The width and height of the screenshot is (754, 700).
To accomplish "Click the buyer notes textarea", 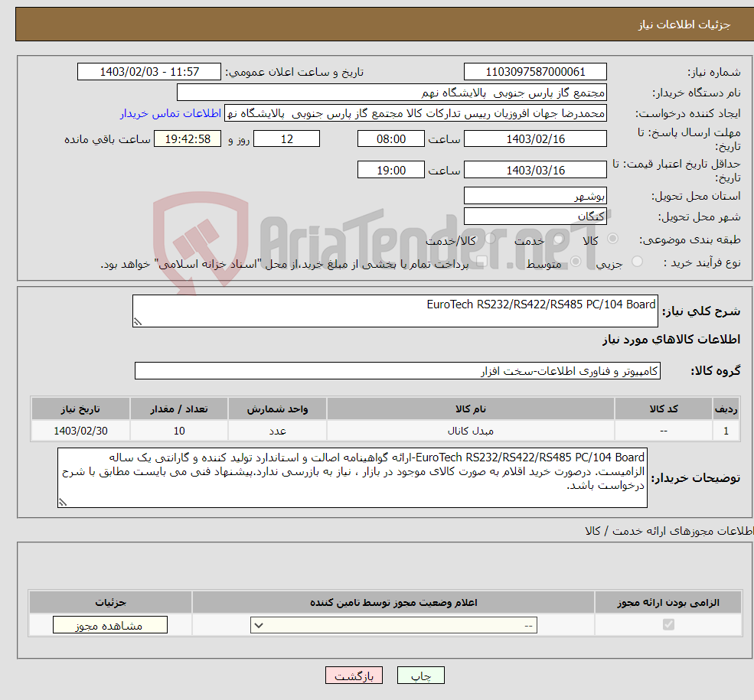I will point(352,477).
